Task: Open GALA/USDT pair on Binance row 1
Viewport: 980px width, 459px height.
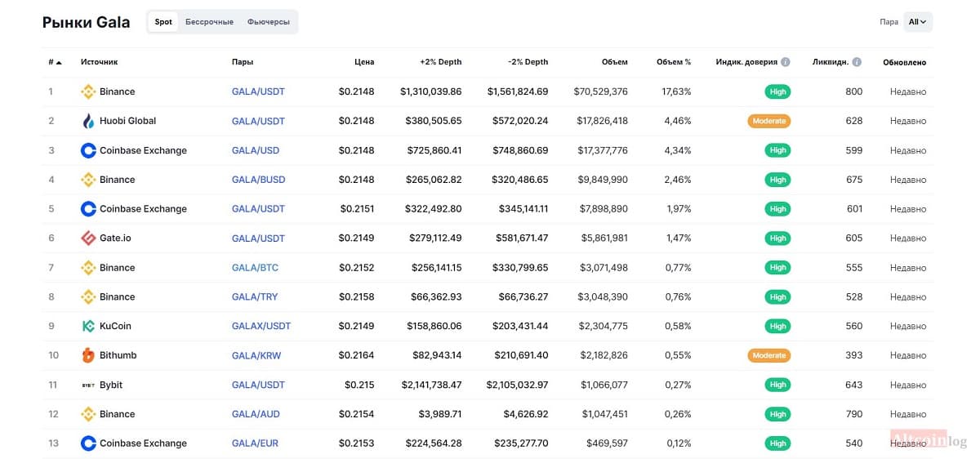Action: click(258, 91)
